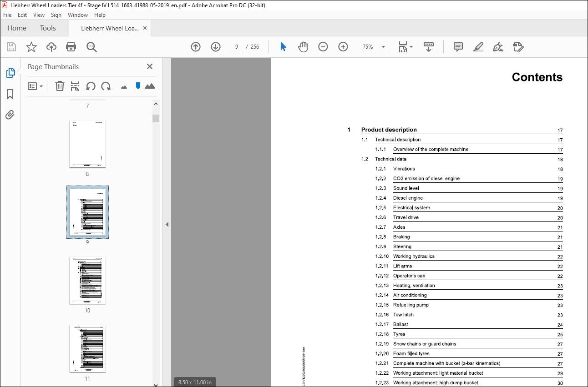Image resolution: width=588 pixels, height=387 pixels.
Task: Open Page Thumbnails side panel icon
Action: point(10,72)
